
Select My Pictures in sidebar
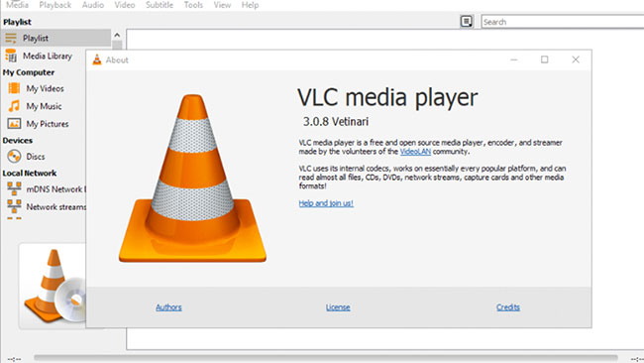coord(48,124)
